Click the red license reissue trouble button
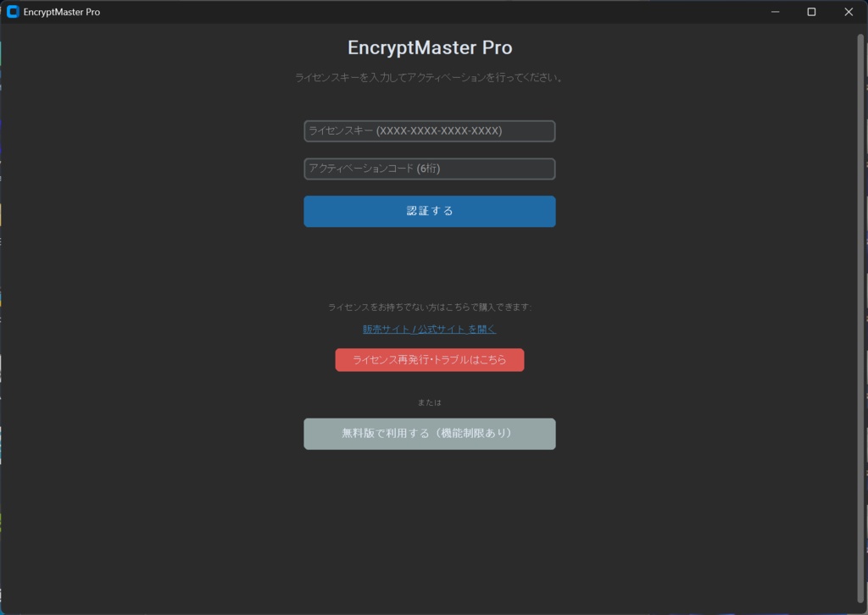Screen dimensions: 868x615 [429, 360]
